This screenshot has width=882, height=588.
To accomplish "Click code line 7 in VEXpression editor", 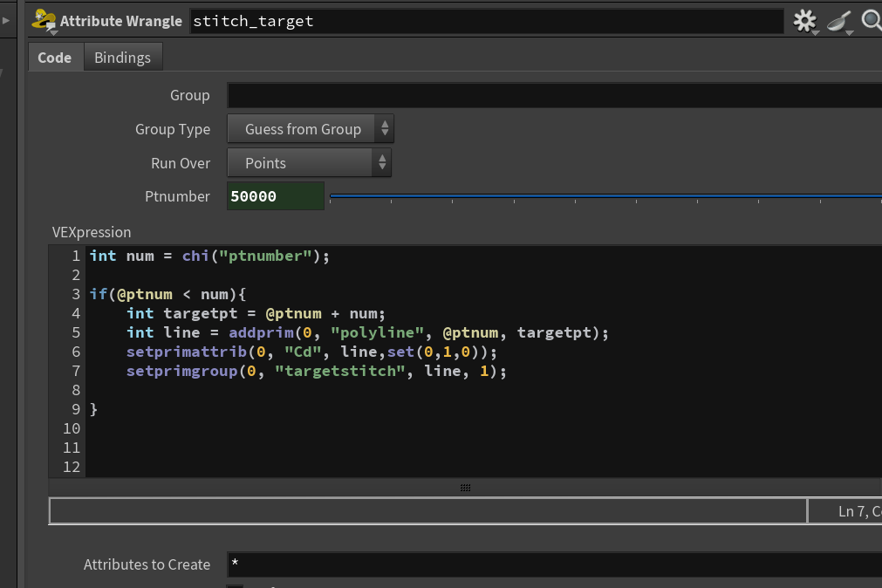I will (316, 371).
